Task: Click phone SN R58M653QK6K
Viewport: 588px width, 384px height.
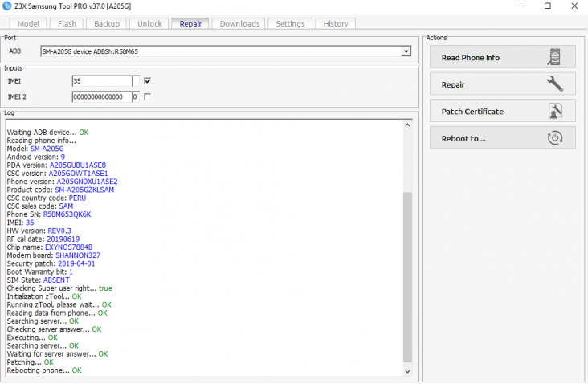Action: click(67, 214)
